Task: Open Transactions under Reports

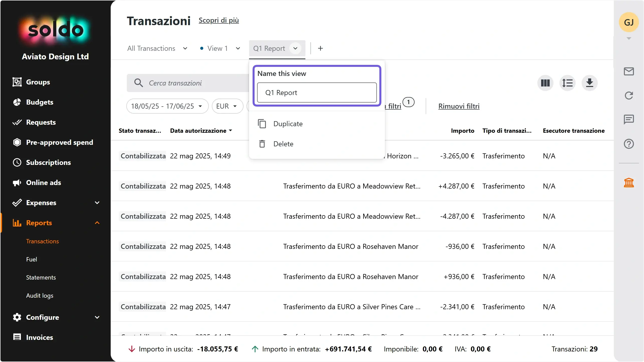Action: [x=43, y=241]
